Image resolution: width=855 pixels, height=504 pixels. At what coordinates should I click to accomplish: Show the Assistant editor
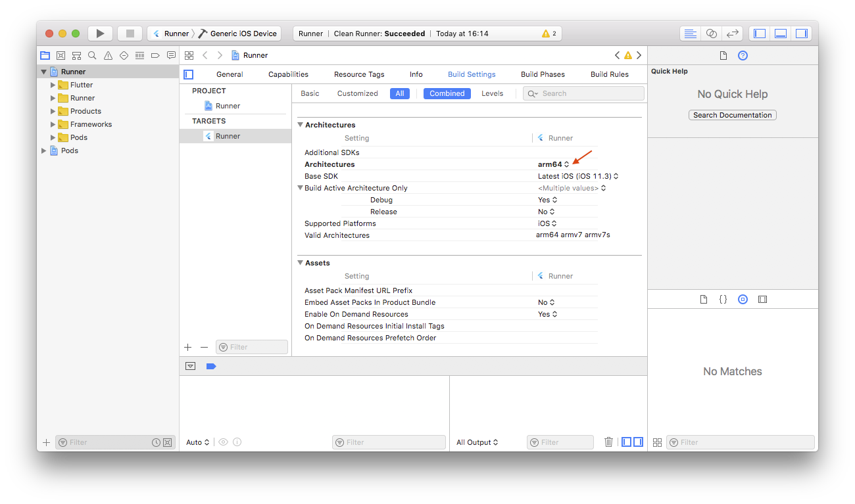click(711, 34)
